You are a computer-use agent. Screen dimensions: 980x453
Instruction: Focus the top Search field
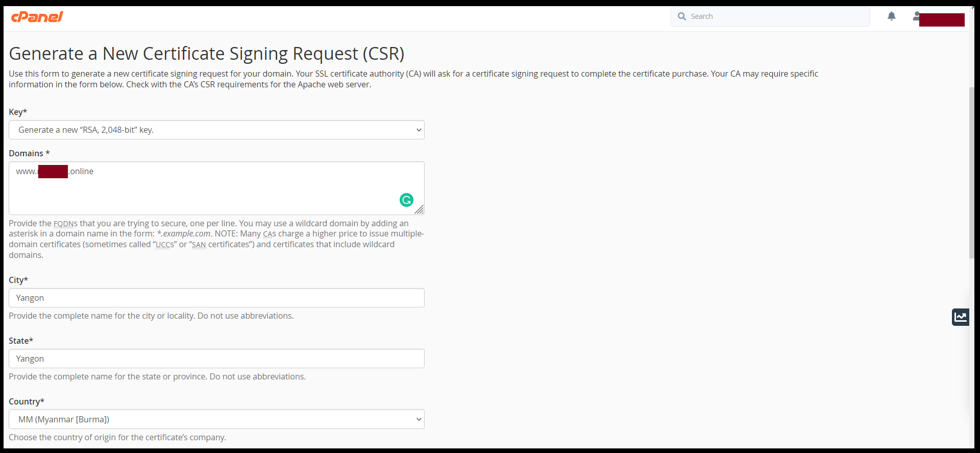coord(770,16)
